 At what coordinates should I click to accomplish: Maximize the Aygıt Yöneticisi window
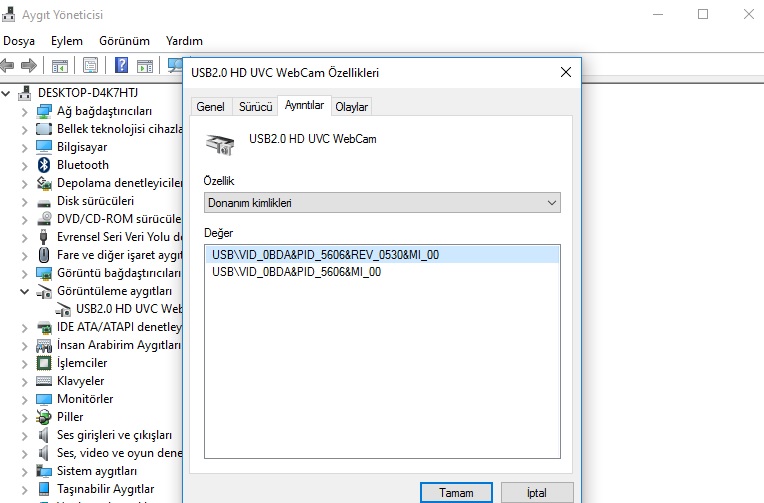pos(703,14)
